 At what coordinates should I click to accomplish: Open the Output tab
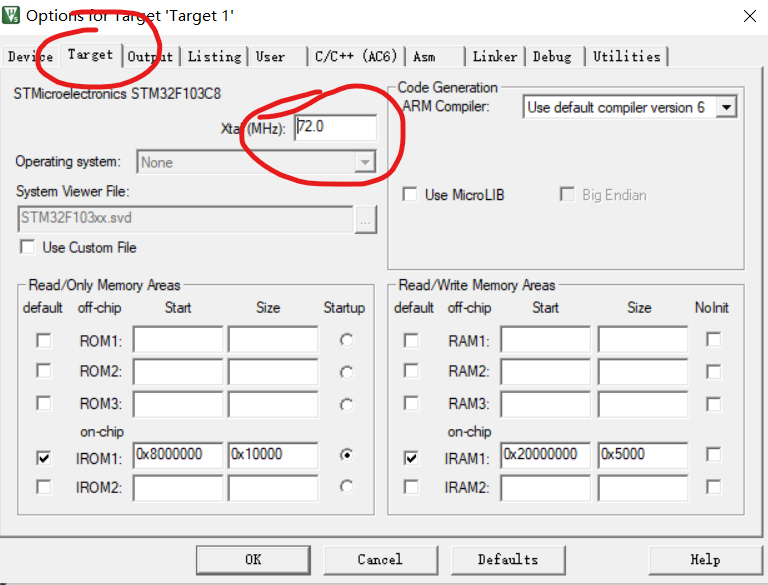tap(150, 56)
